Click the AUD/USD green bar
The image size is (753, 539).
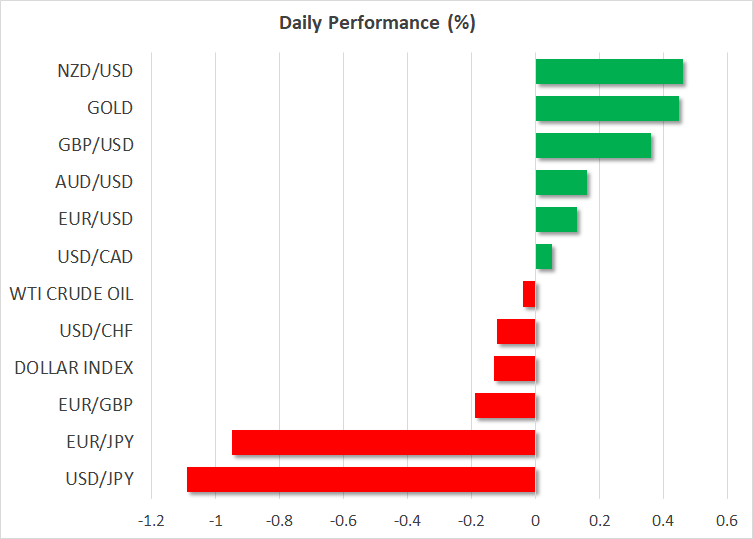tap(561, 182)
